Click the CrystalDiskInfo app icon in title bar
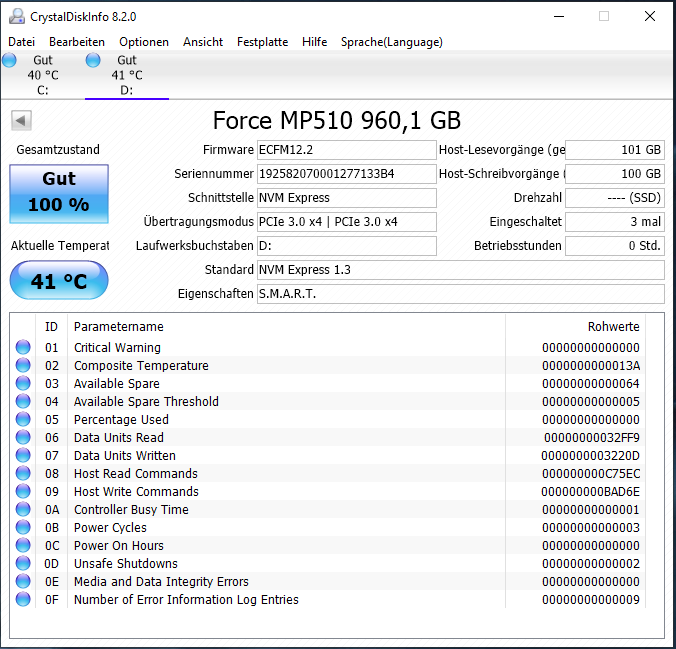 [17, 17]
